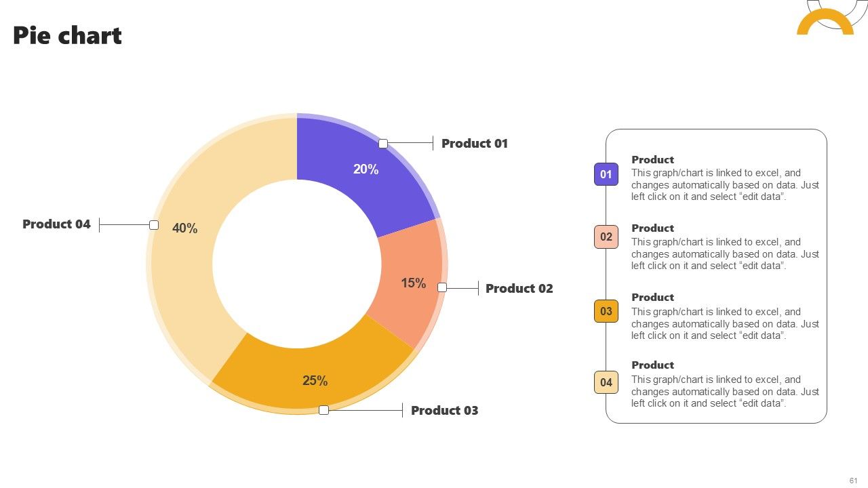Viewport: 868px width, 488px height.
Task: Select Product 02 callout marker square
Action: pyautogui.click(x=442, y=287)
